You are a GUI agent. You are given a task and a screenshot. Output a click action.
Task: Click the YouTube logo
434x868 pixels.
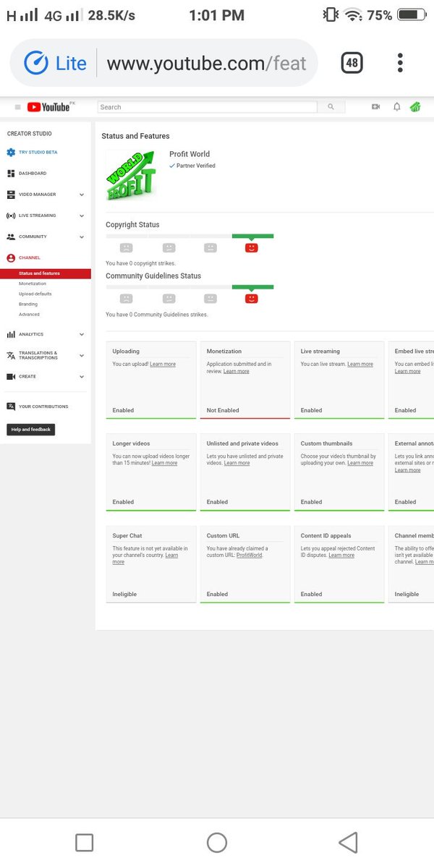tap(51, 107)
